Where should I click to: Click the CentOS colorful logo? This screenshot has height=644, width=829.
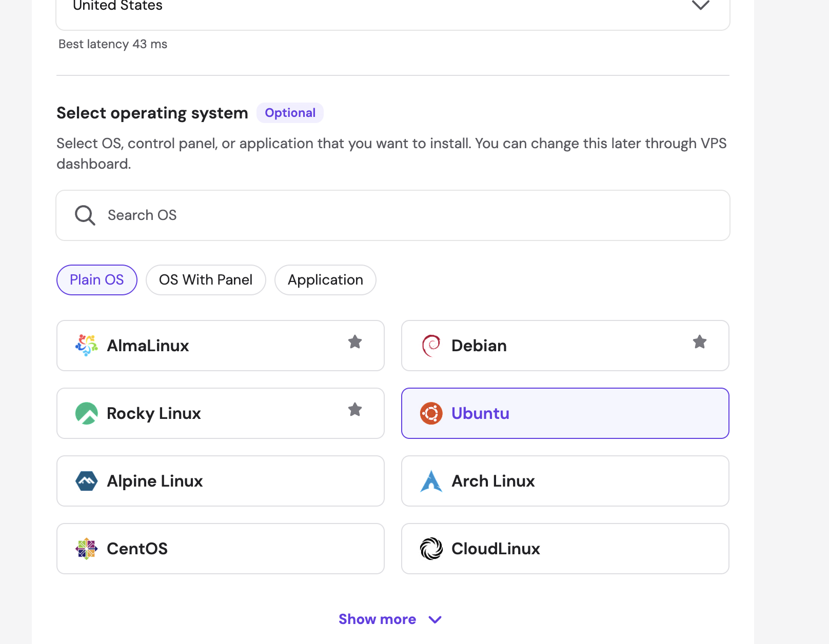click(86, 549)
